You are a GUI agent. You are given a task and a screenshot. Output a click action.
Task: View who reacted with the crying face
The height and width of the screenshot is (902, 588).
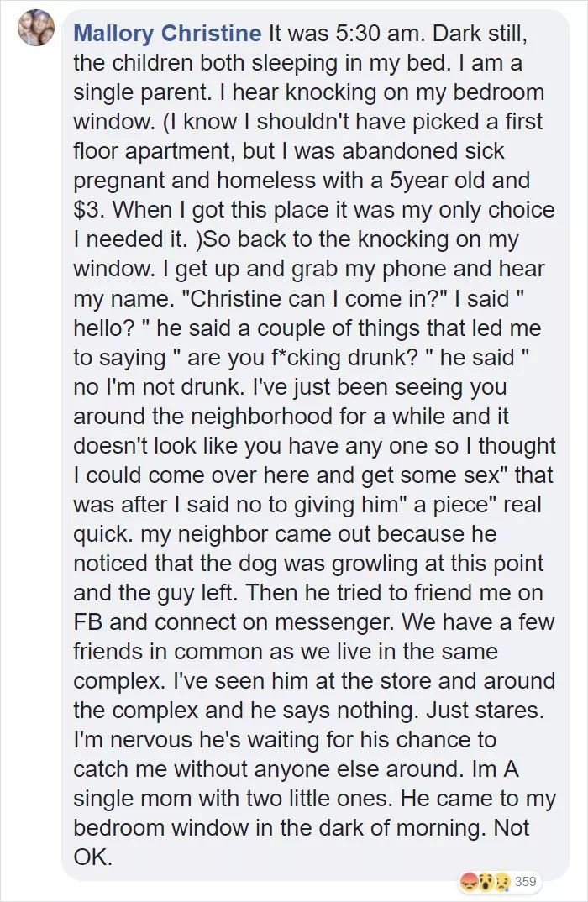[503, 881]
